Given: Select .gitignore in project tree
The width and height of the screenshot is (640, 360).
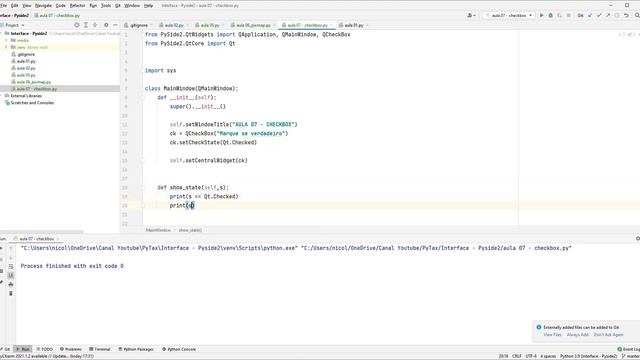Looking at the screenshot, I should pos(26,54).
